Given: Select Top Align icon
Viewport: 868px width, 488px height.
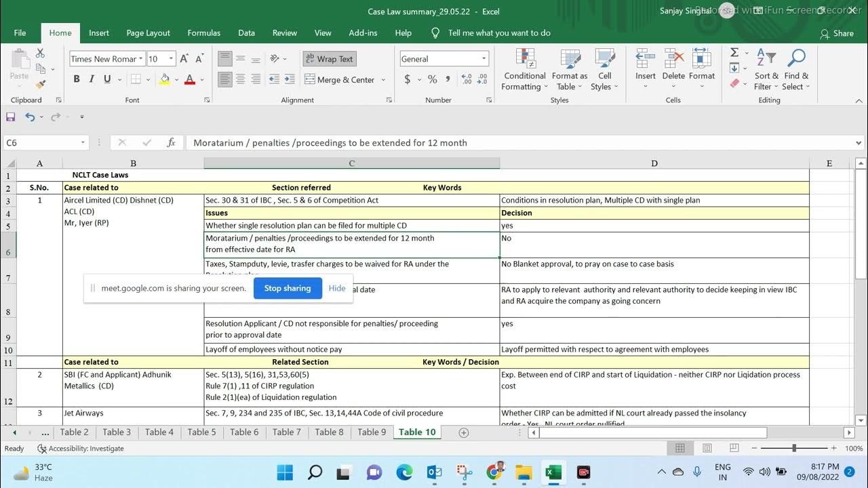Looking at the screenshot, I should tap(224, 59).
